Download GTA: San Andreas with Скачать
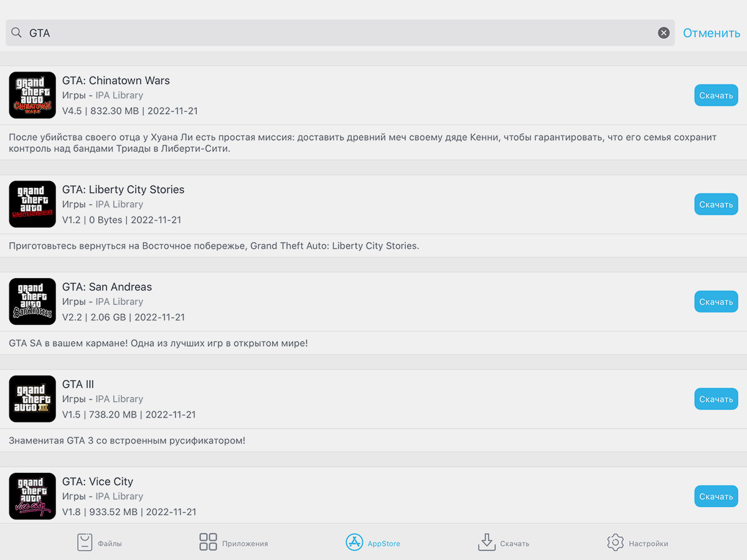 pos(716,301)
